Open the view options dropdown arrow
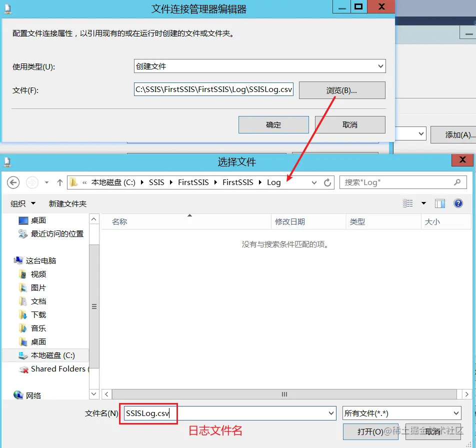 [x=423, y=203]
